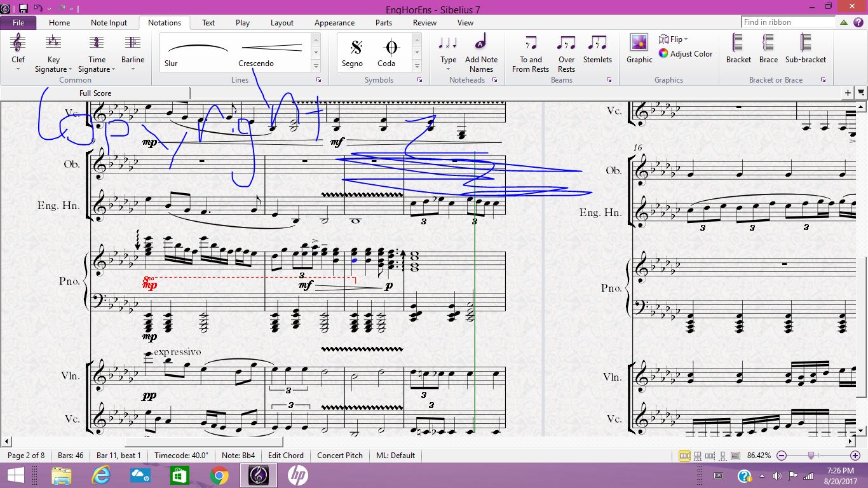Open the Symbols dialog launcher

[420, 80]
